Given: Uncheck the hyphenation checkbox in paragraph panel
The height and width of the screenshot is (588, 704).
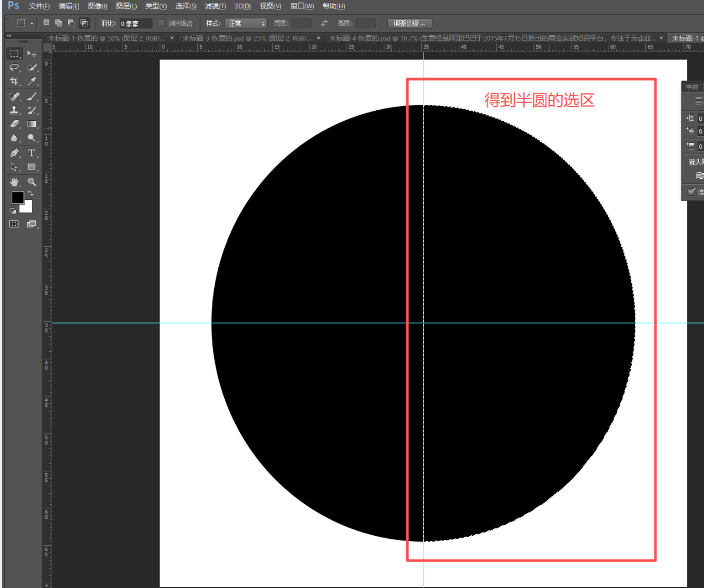Looking at the screenshot, I should click(692, 192).
